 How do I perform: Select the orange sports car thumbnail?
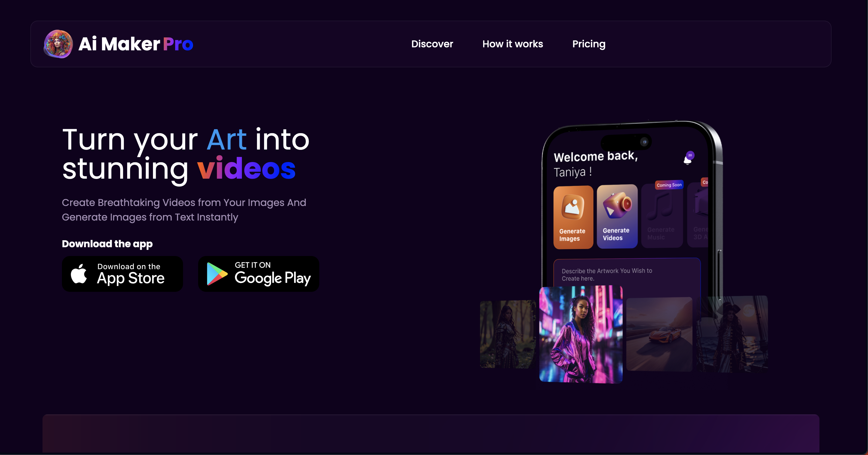coord(659,334)
